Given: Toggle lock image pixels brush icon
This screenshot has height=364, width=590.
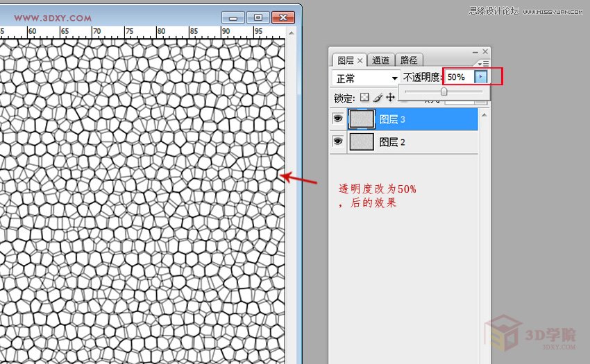Looking at the screenshot, I should (378, 97).
